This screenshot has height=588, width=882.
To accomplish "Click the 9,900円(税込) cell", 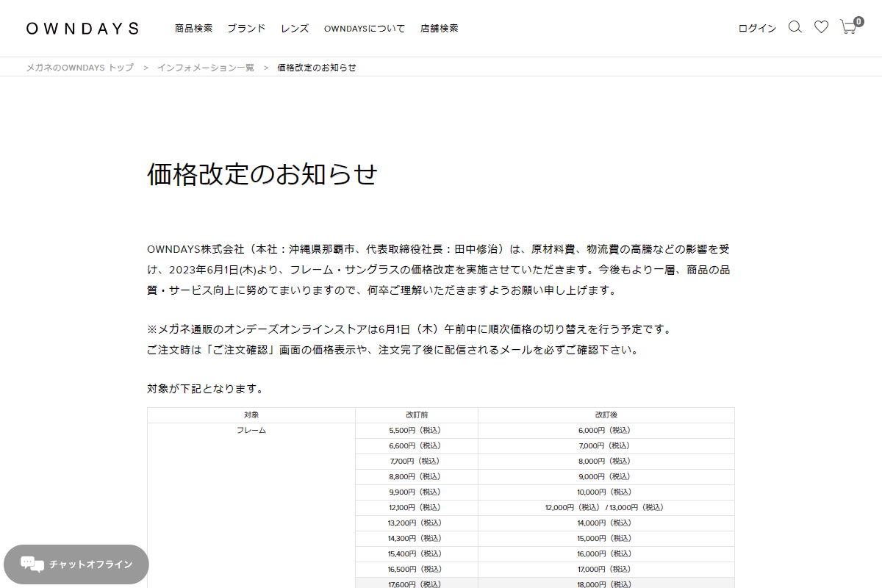I will [x=417, y=492].
